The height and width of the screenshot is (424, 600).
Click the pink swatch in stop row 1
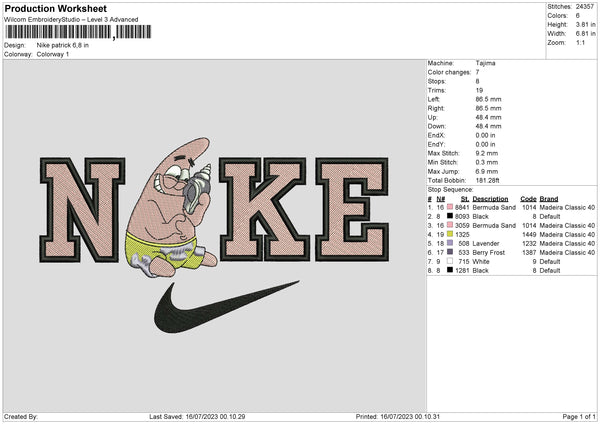(x=450, y=207)
